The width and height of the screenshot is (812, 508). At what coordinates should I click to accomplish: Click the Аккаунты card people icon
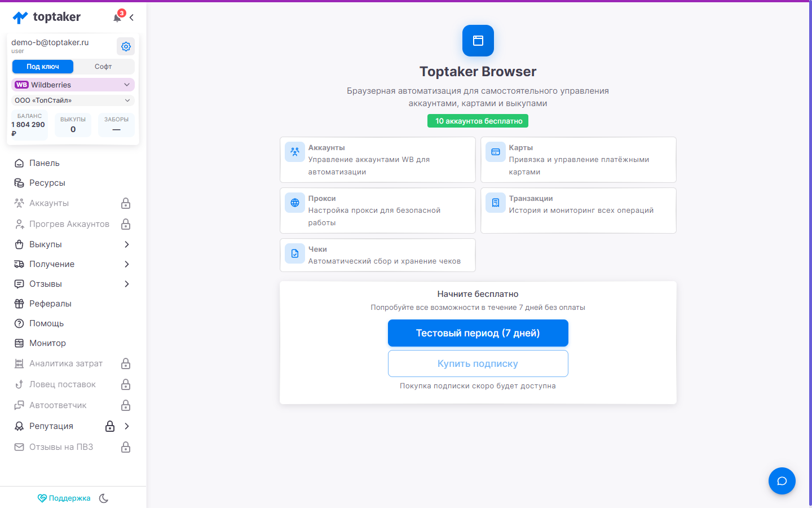point(295,152)
